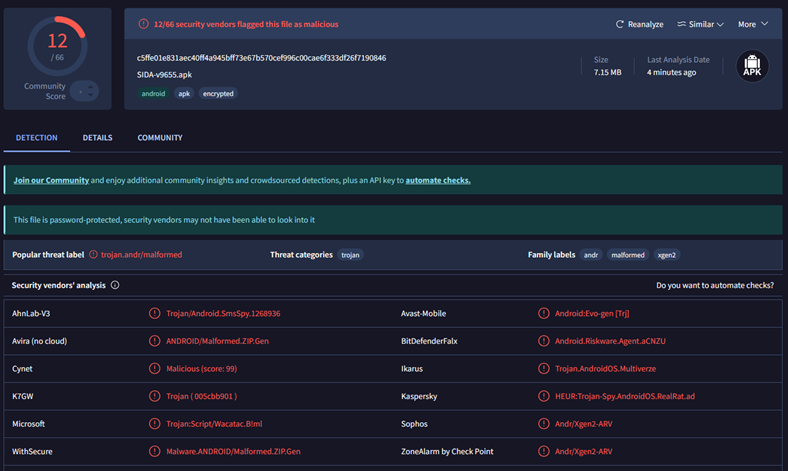The height and width of the screenshot is (471, 788).
Task: Click ZoneAlarm Andr/Xgen2-ARV result
Action: click(583, 452)
